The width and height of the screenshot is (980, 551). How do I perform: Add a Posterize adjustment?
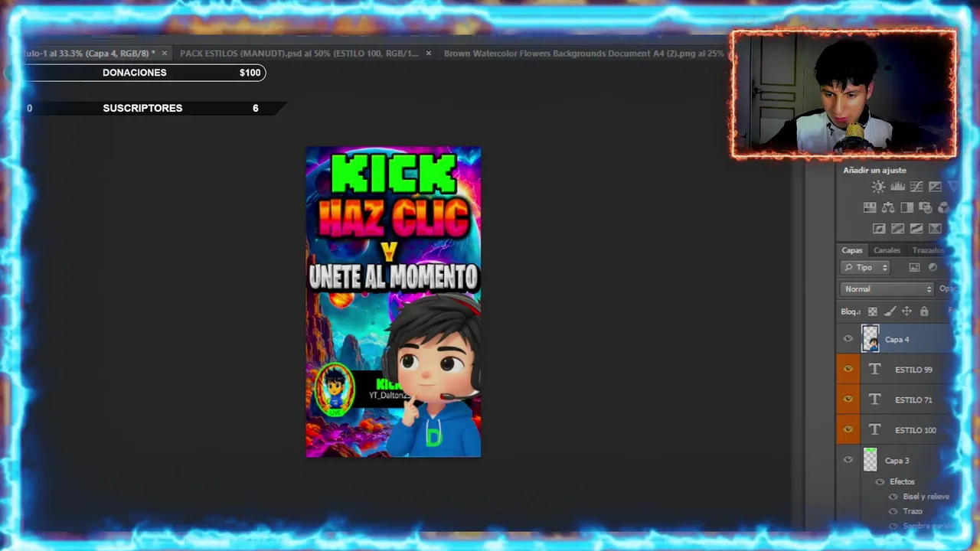897,228
